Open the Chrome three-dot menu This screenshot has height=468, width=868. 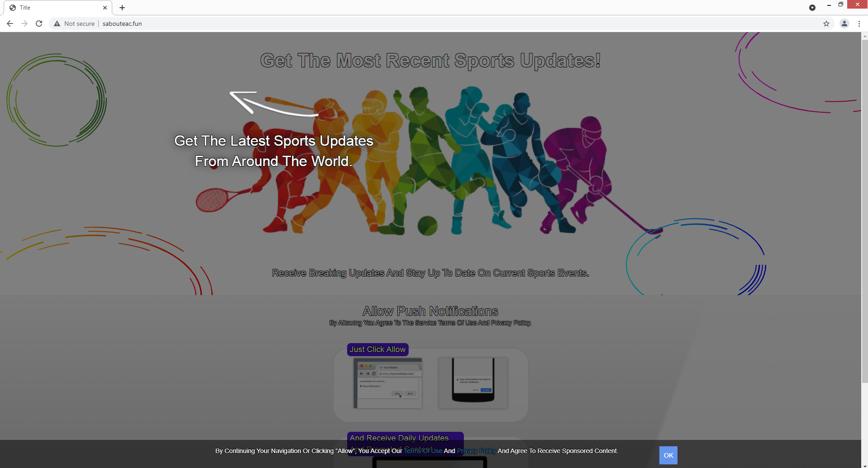[x=859, y=24]
